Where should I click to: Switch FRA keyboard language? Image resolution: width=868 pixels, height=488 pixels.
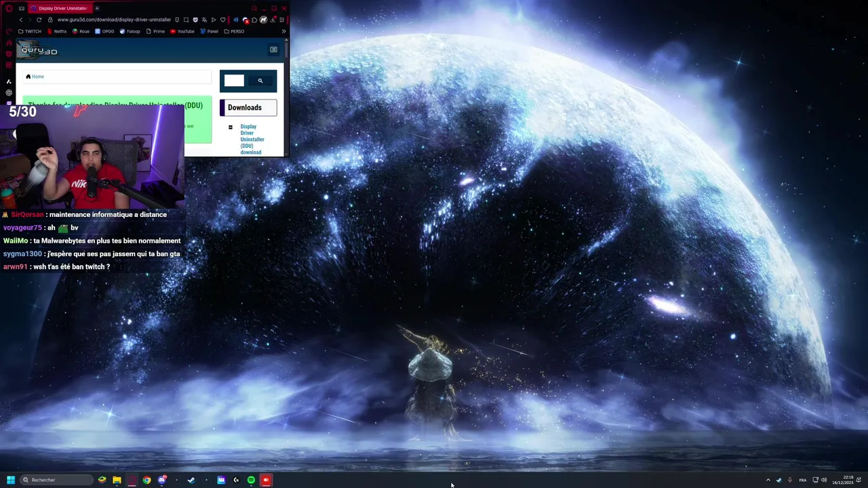tap(803, 480)
